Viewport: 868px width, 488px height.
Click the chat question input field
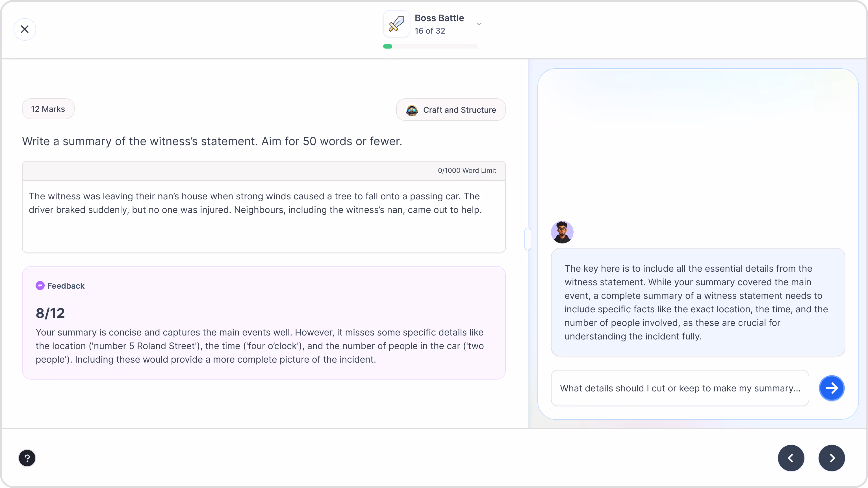tap(680, 388)
